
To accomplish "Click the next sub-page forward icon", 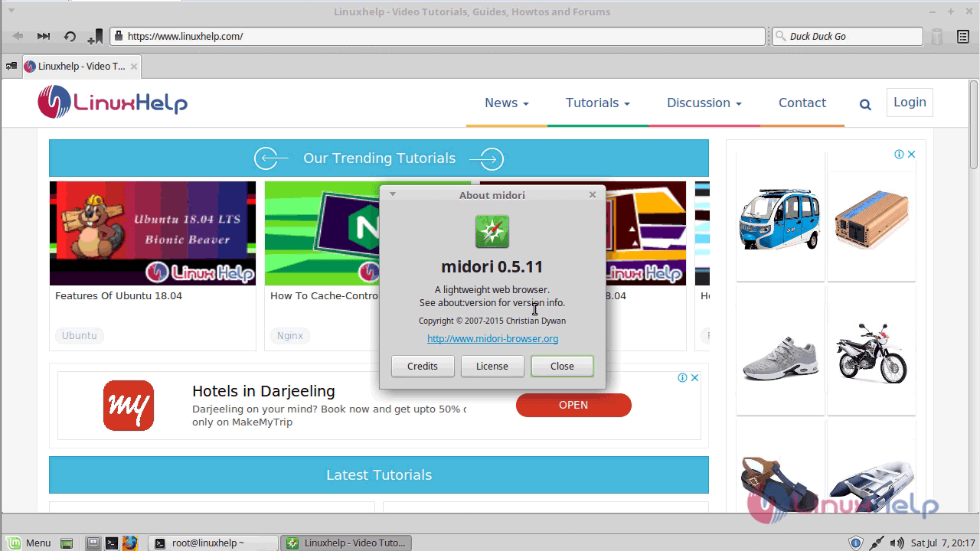I will click(x=44, y=36).
